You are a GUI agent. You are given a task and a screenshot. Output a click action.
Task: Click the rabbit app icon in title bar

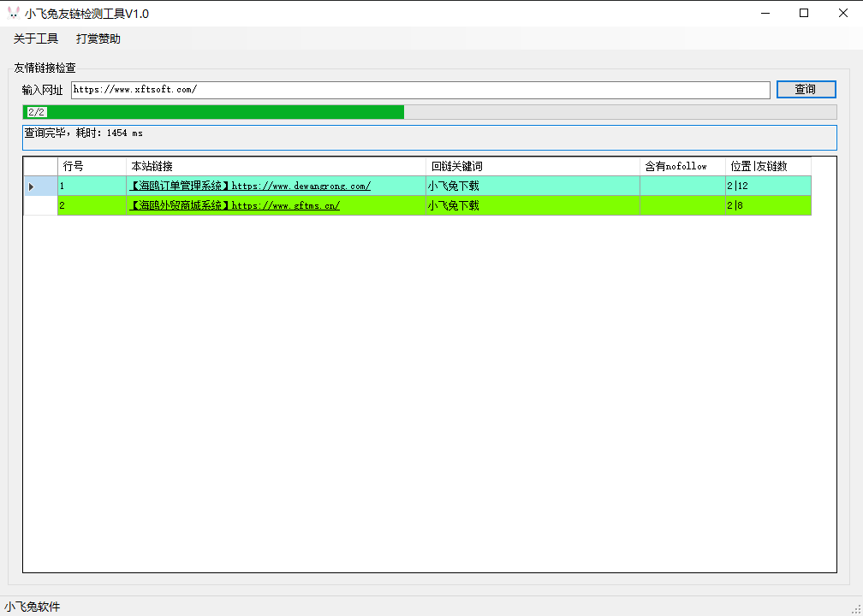13,13
